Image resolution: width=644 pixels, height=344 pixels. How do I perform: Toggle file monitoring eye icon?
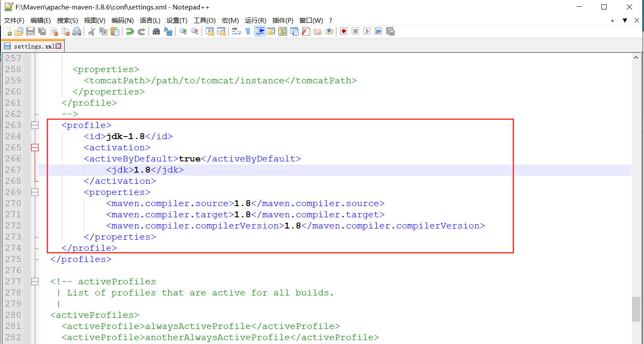click(x=329, y=31)
